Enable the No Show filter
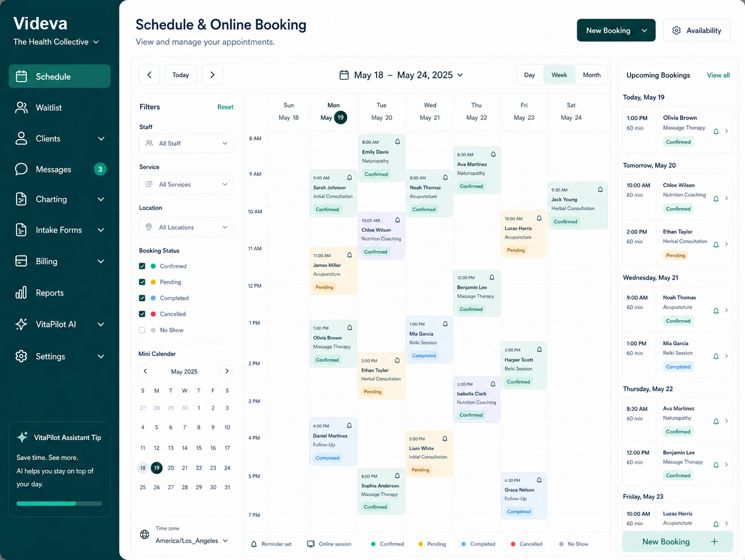 [x=142, y=330]
